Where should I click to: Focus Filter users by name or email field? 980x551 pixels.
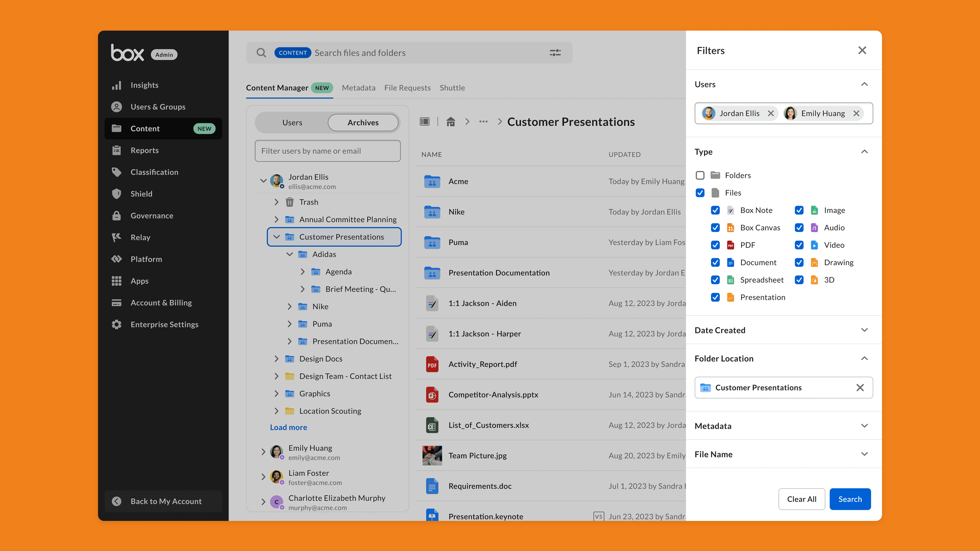click(x=327, y=151)
